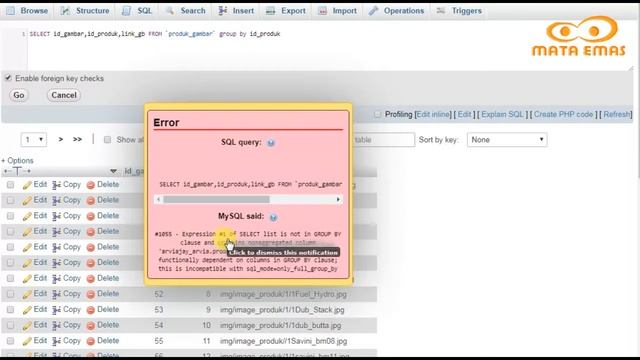Click Delete icon in row 53

click(x=91, y=310)
